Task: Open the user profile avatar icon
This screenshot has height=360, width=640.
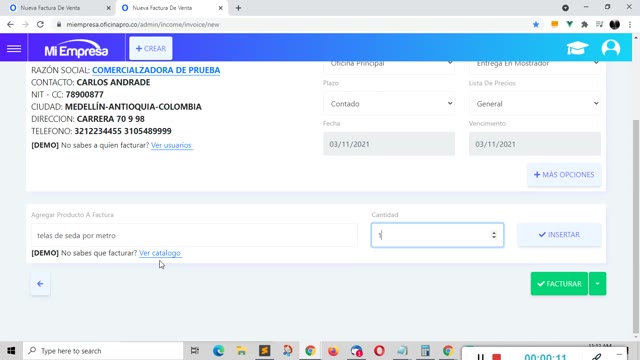Action: pyautogui.click(x=611, y=48)
